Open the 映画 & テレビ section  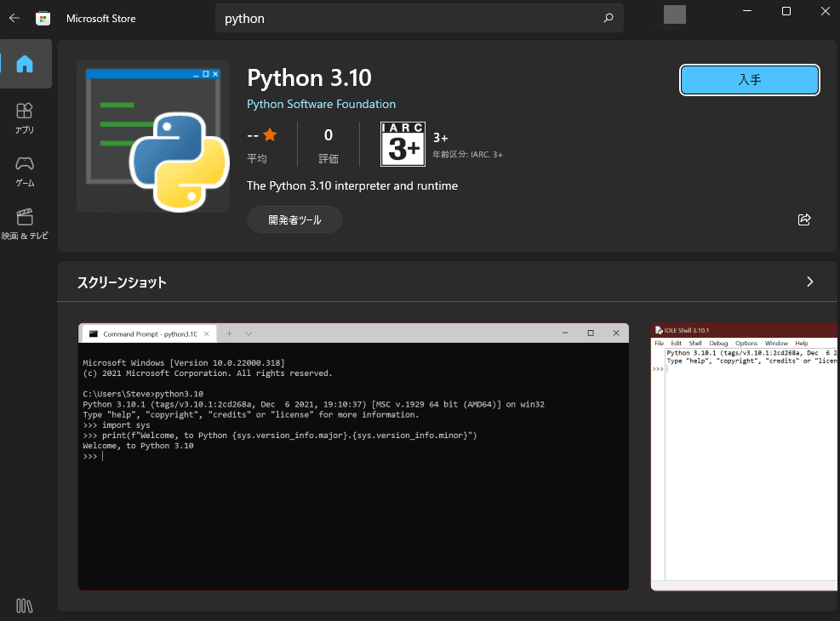pos(25,223)
